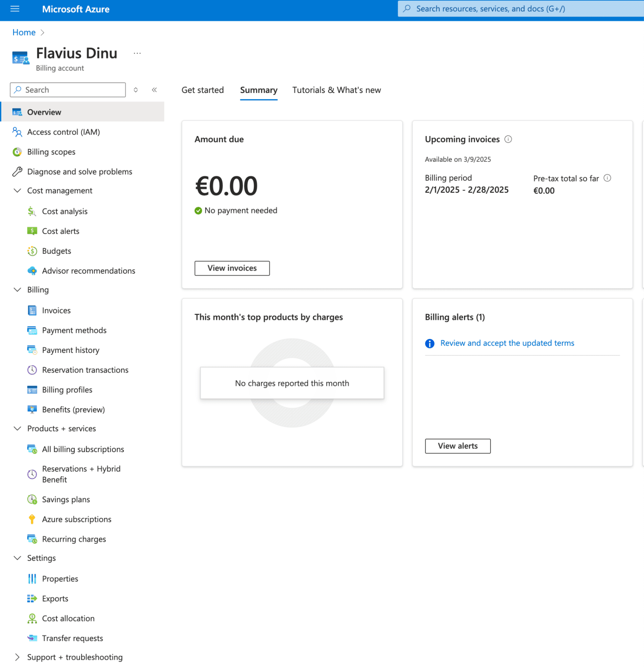Click the Savings plans icon
Screen dimensions: 644x668
[x=32, y=499]
